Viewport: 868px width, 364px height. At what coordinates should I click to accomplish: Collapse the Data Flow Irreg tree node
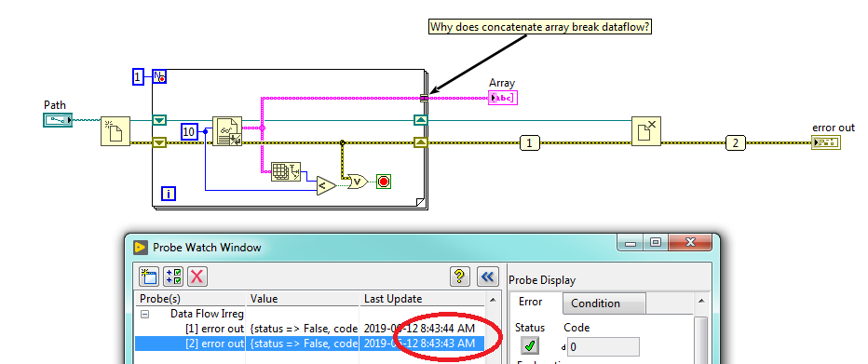145,314
